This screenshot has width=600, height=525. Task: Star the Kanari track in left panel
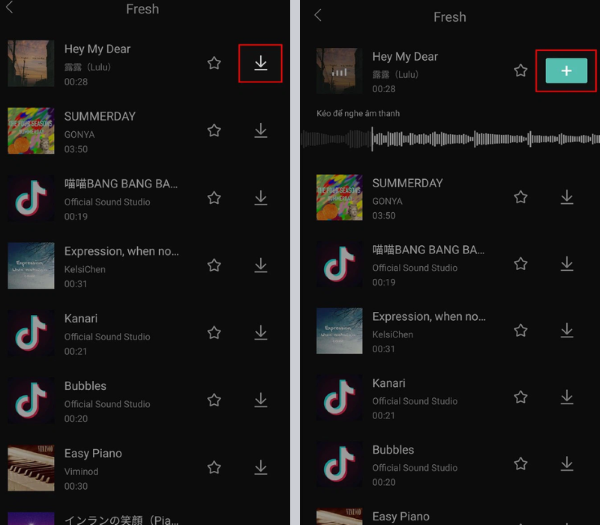coord(214,333)
